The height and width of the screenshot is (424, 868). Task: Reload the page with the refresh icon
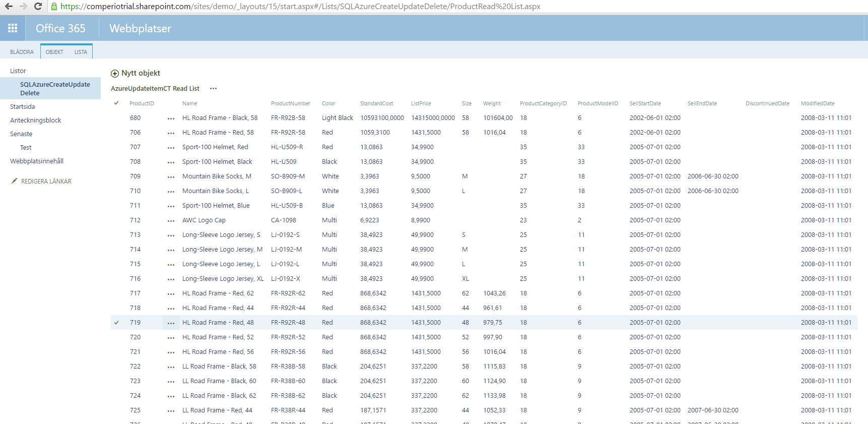pyautogui.click(x=38, y=7)
